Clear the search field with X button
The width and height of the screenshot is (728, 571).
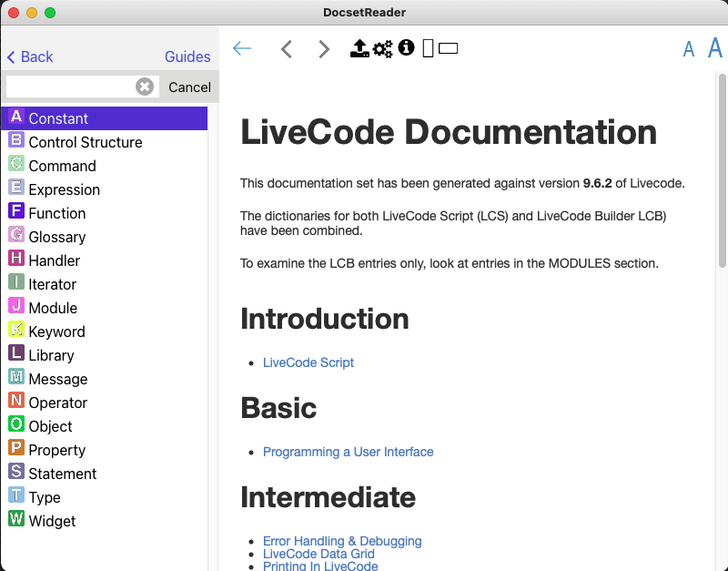pyautogui.click(x=145, y=87)
